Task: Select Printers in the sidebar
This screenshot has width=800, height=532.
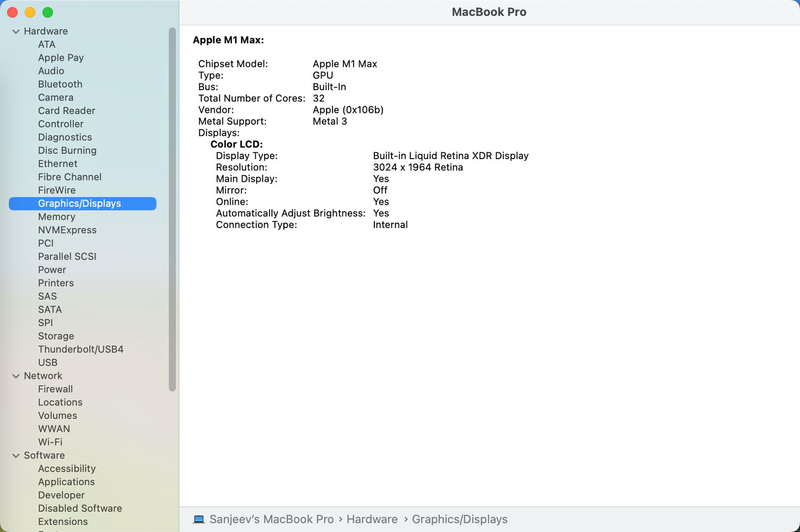Action: pos(56,284)
